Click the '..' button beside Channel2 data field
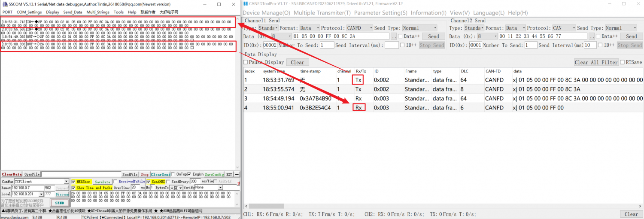 point(592,36)
